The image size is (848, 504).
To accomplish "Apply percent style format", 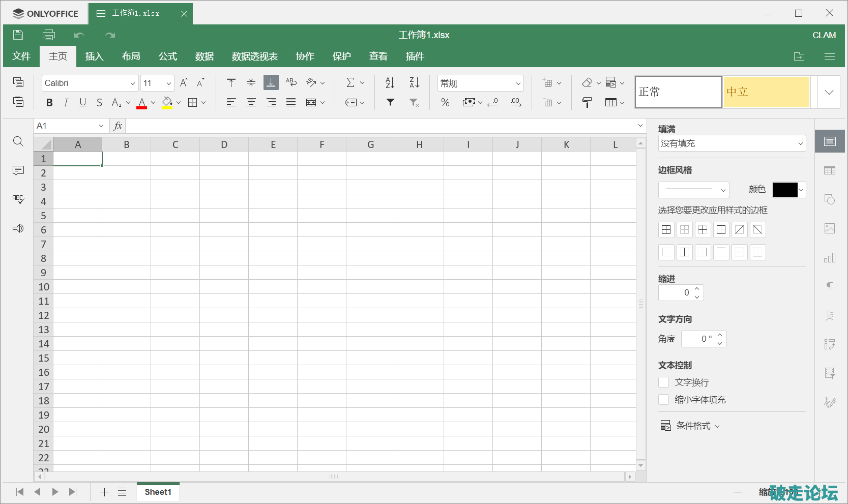I will [x=445, y=103].
